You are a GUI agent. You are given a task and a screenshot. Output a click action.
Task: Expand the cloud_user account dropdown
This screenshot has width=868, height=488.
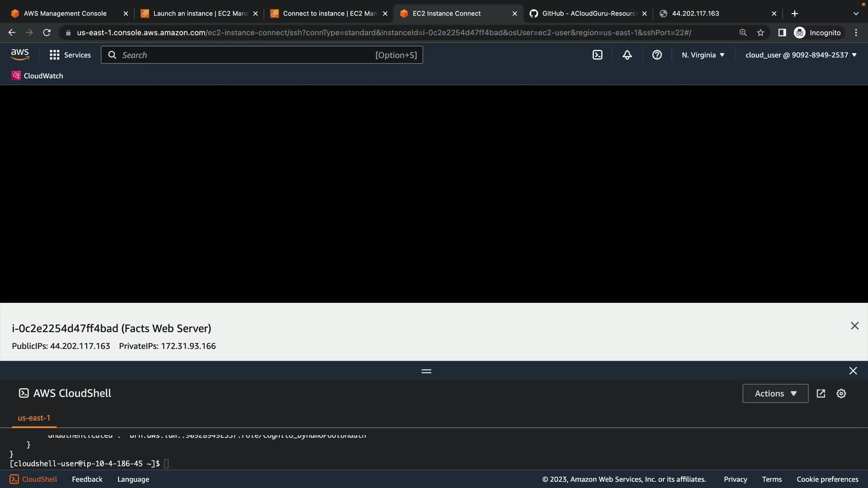pyautogui.click(x=801, y=55)
